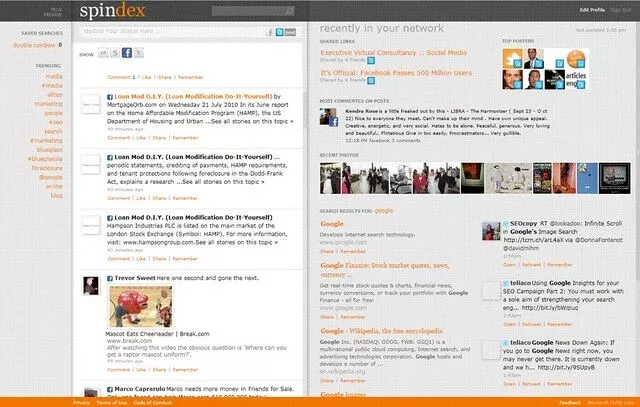The height and width of the screenshot is (407, 640).
Task: Open orange puzzle-piece top poster avatar
Action: [x=512, y=58]
